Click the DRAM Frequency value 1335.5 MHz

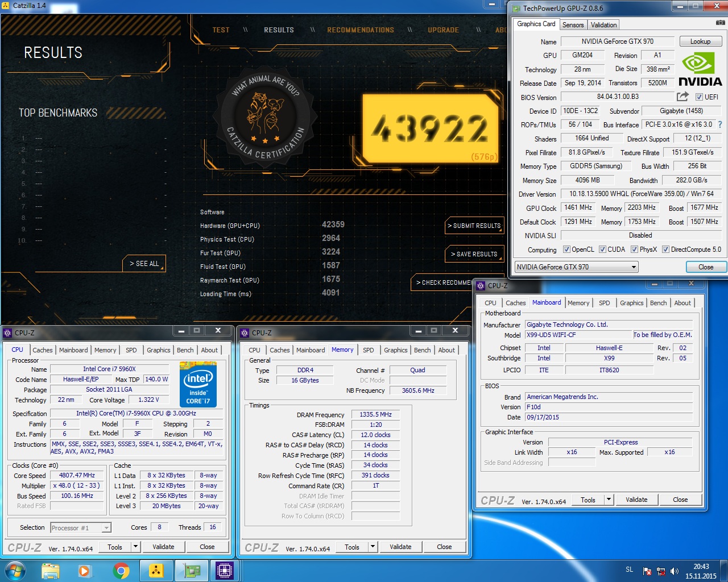(376, 415)
